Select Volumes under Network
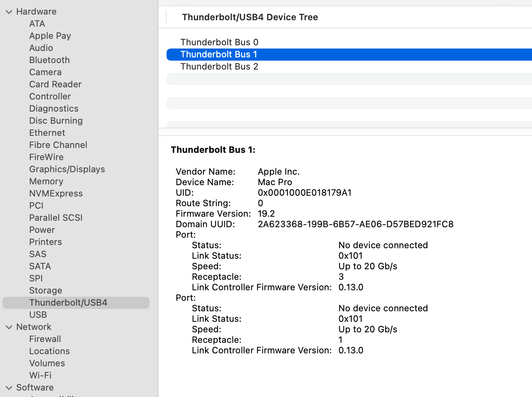Viewport: 532px width, 397px height. click(47, 363)
